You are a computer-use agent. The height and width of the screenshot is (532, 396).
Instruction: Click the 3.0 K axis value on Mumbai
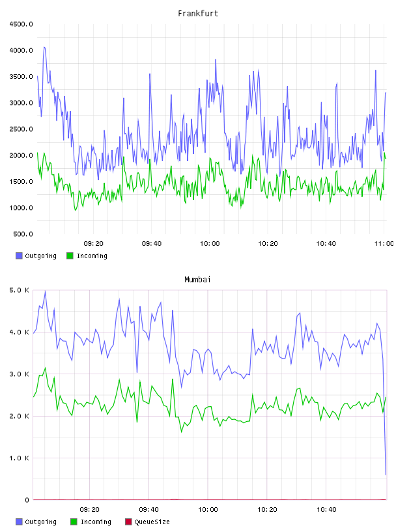pos(19,374)
